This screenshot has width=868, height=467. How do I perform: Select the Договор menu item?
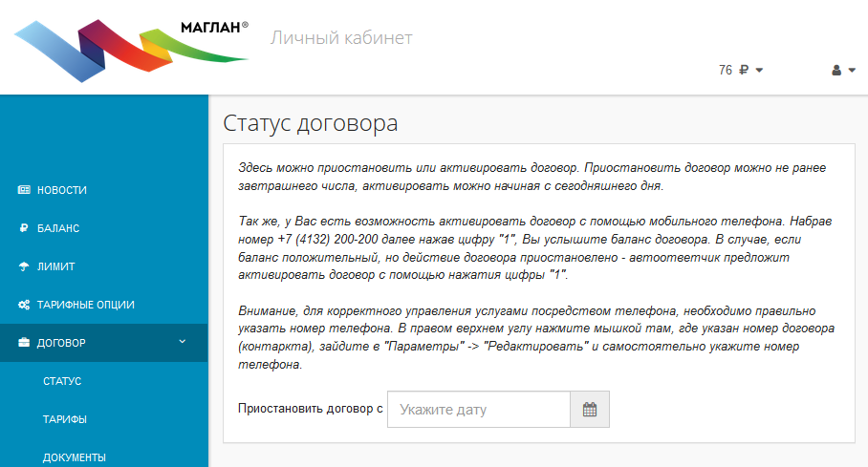[104, 343]
